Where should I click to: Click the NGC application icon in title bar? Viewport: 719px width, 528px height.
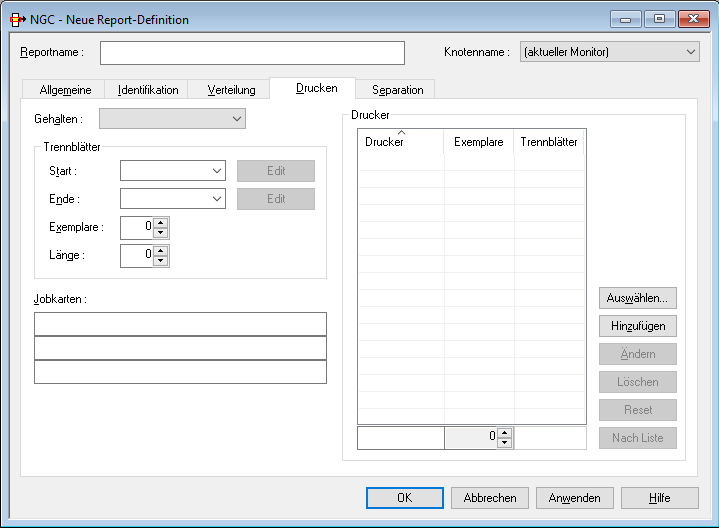click(x=17, y=19)
